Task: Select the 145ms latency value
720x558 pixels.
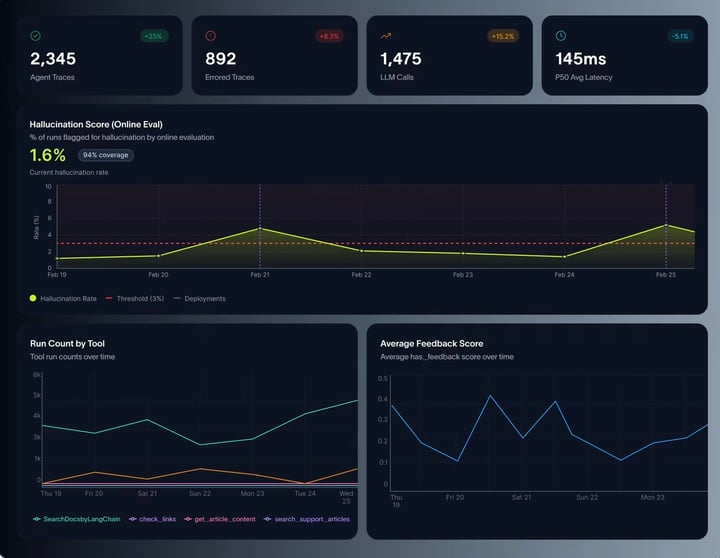Action: [x=581, y=59]
